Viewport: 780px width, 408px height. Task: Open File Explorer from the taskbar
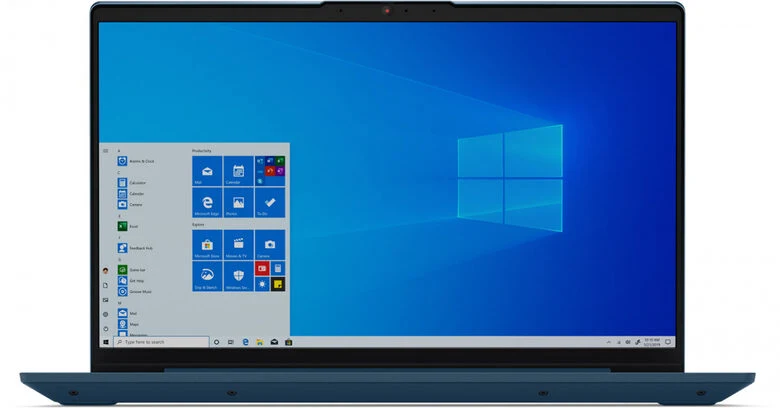[x=260, y=342]
